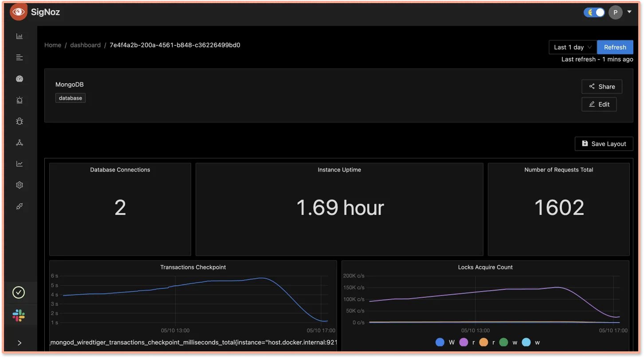Screen dimensions: 644x358
Task: Open the Services bar-chart icon in sidebar
Action: [x=19, y=36]
